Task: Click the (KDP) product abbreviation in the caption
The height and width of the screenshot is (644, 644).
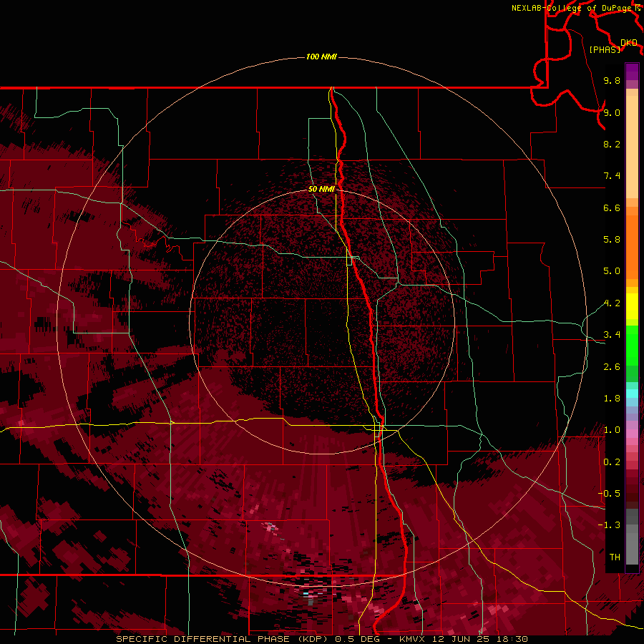Action: click(x=313, y=639)
